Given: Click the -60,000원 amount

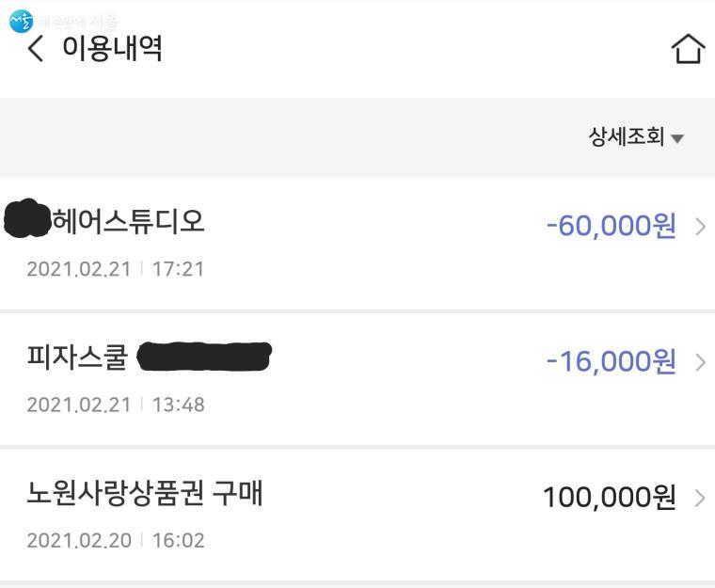Looking at the screenshot, I should coord(611,226).
